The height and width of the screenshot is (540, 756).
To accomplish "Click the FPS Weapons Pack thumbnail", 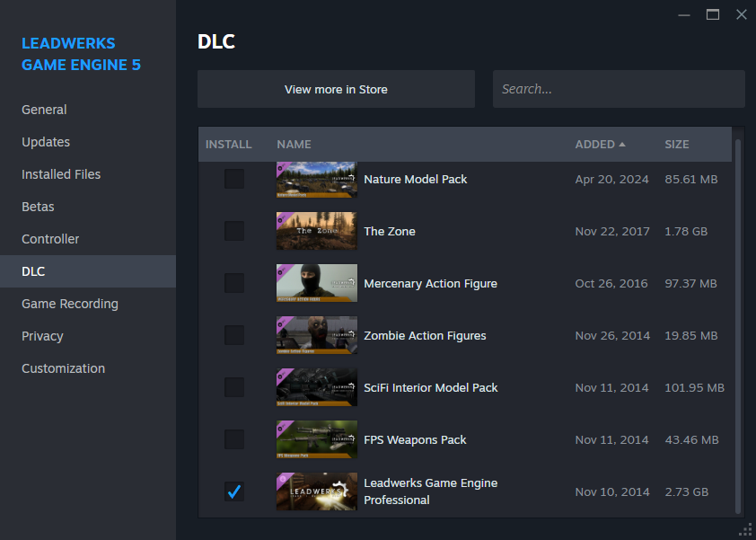I will click(316, 439).
